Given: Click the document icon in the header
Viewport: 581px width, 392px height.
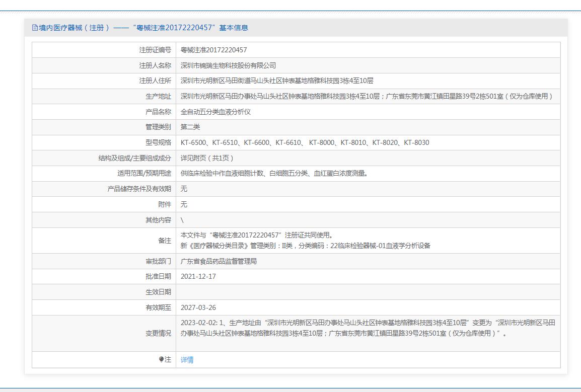Looking at the screenshot, I should (x=35, y=28).
